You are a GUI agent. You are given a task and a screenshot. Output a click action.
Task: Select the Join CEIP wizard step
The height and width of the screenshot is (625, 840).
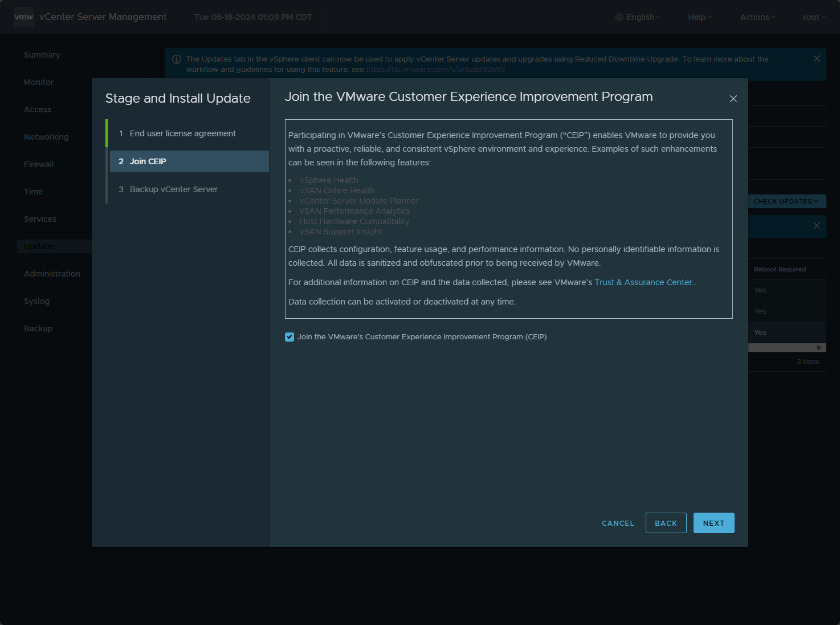click(x=189, y=161)
